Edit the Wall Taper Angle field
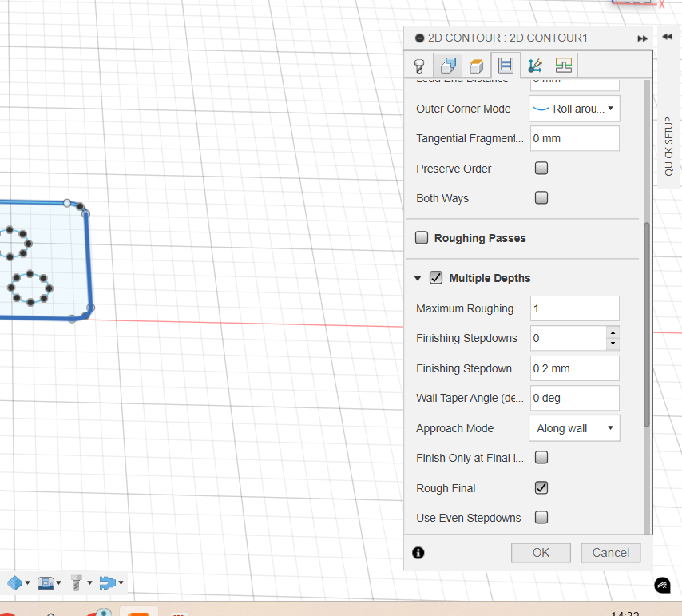 point(574,398)
